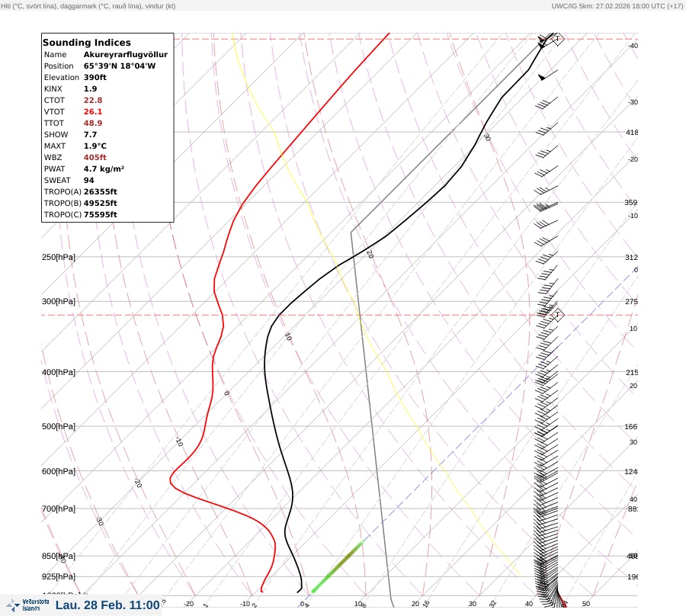Click the TROPO(C) value 75595ft
This screenshot has width=686, height=616.
coord(100,214)
